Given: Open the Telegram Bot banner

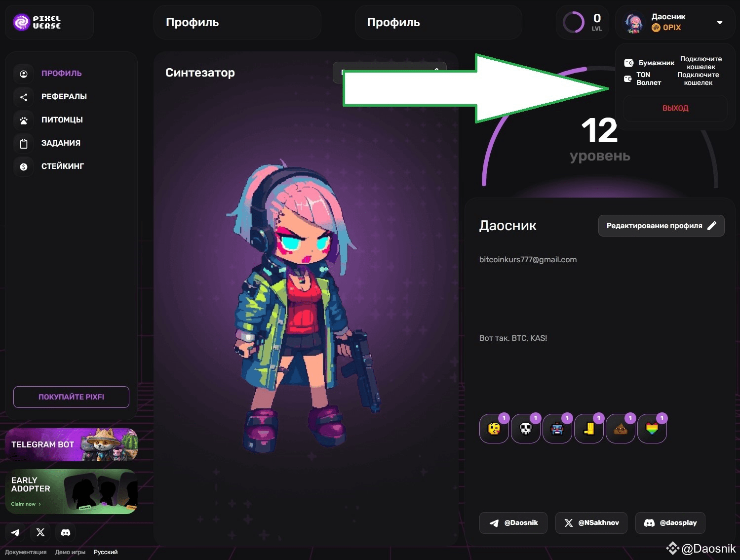Looking at the screenshot, I should [71, 444].
